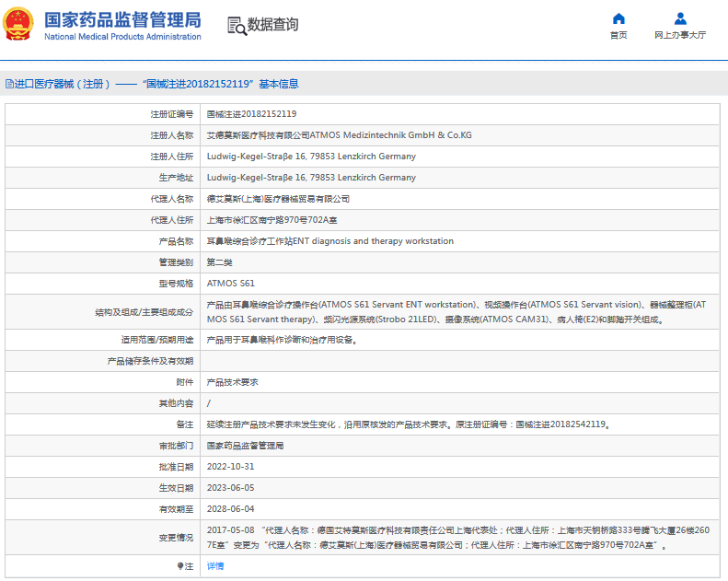
Task: Click National Medical Products Administration subtitle
Action: [x=122, y=37]
